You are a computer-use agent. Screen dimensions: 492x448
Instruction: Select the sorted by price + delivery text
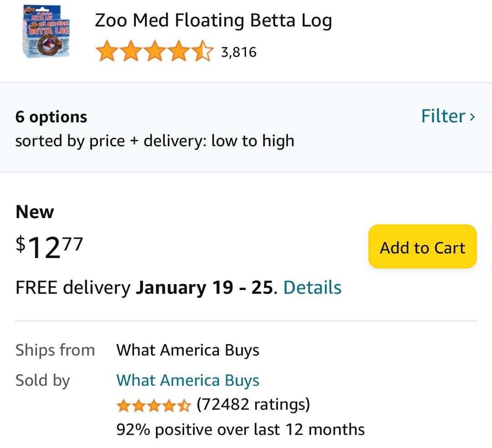pyautogui.click(x=154, y=140)
